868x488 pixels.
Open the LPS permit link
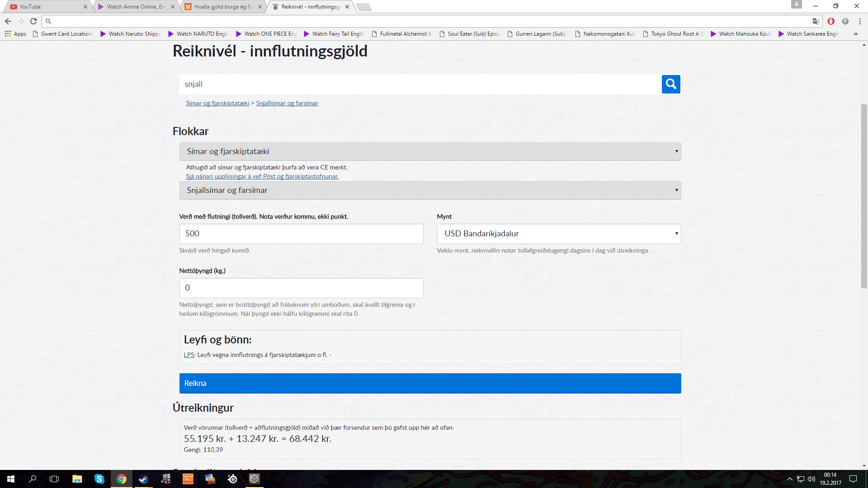tap(189, 355)
